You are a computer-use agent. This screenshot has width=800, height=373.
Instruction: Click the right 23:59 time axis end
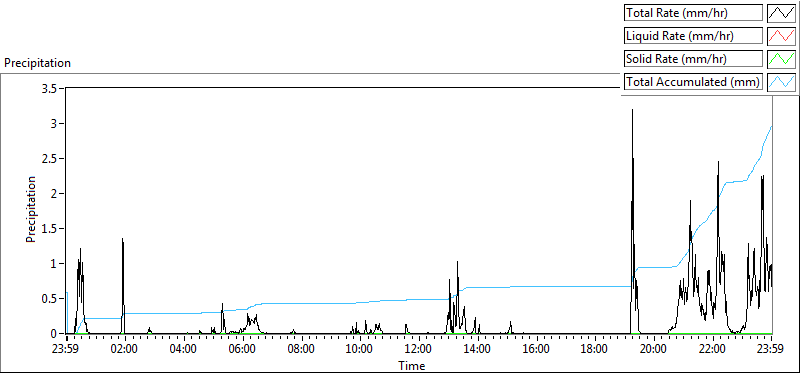point(771,350)
